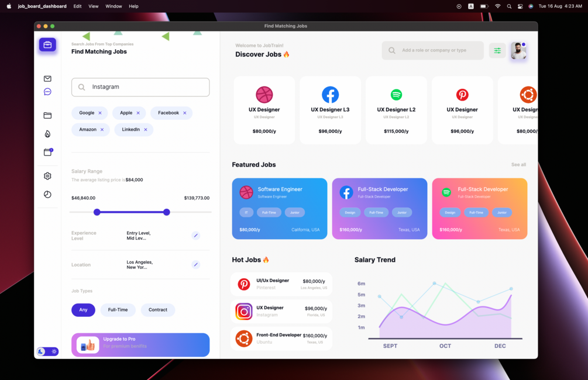588x380 pixels.
Task: Remove the Amazon company tag
Action: pyautogui.click(x=102, y=130)
